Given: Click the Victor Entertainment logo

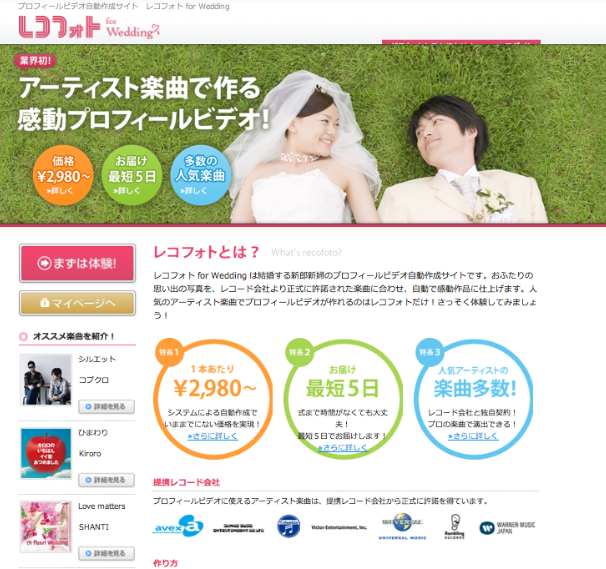Looking at the screenshot, I should (x=339, y=527).
